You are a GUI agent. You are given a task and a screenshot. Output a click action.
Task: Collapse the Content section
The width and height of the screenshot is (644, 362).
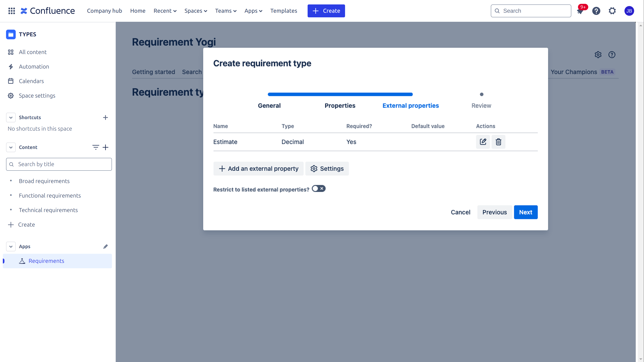(11, 147)
